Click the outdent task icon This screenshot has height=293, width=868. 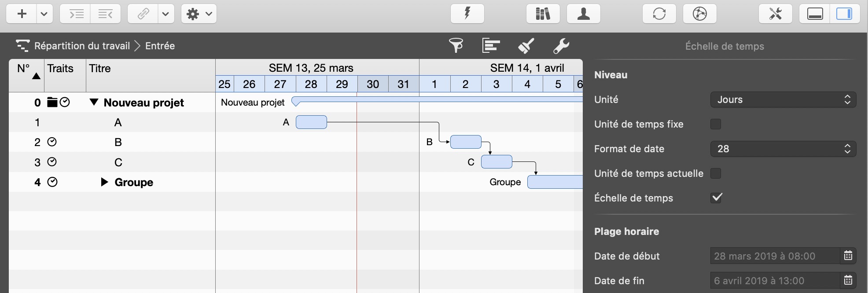(x=106, y=14)
